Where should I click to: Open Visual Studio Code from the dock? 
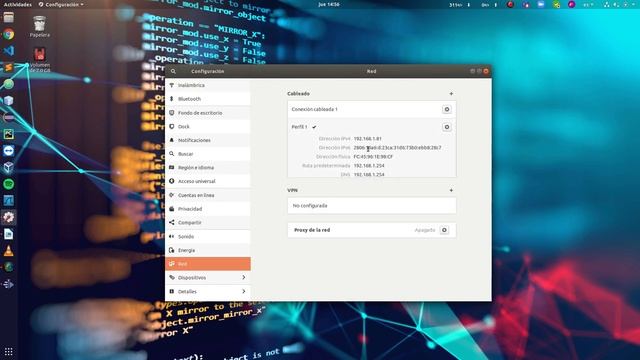pyautogui.click(x=9, y=51)
